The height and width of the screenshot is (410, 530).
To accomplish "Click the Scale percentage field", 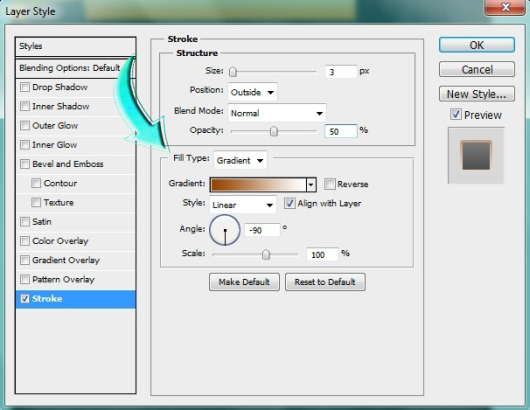I will (x=322, y=254).
